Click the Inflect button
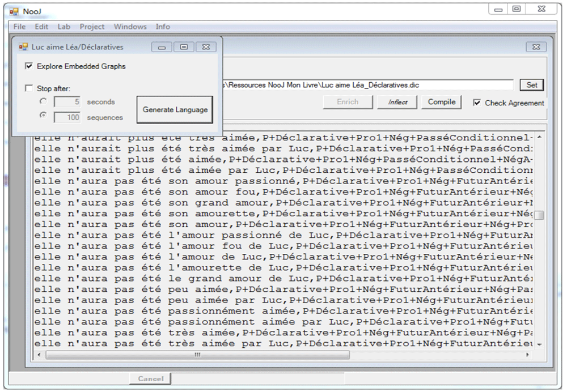The width and height of the screenshot is (567, 392). point(397,102)
